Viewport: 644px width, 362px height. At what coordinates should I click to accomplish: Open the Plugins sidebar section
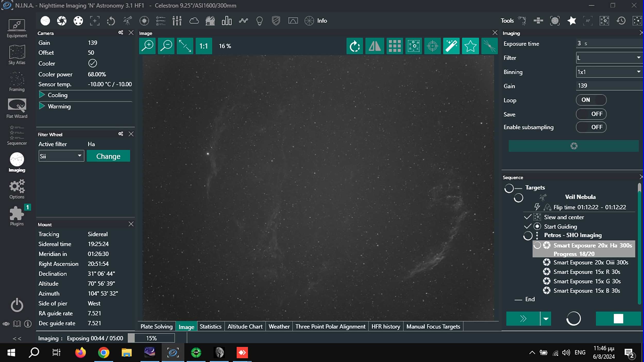click(x=17, y=216)
